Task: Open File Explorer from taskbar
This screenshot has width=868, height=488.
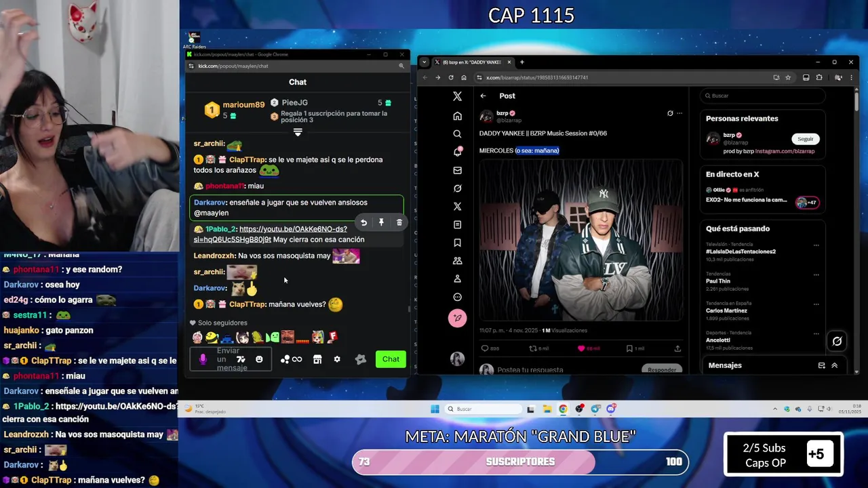Action: [x=547, y=409]
